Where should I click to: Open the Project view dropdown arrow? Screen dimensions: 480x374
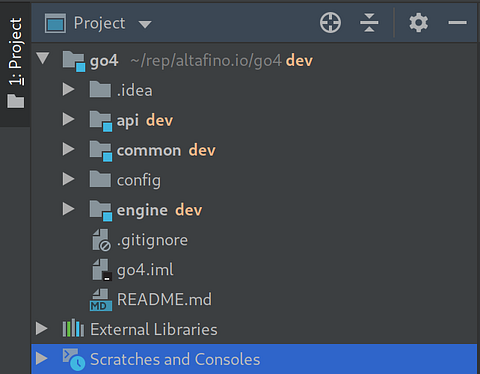click(x=145, y=24)
